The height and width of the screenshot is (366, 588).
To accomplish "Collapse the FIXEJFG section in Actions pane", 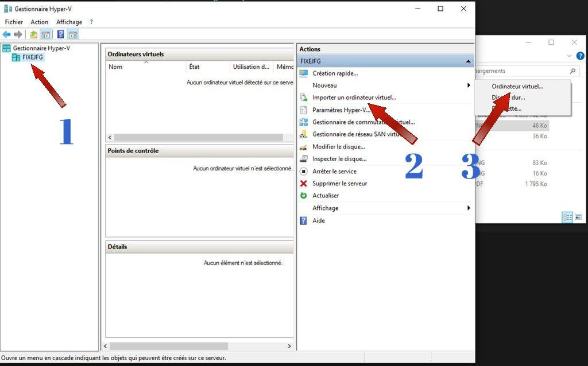I will click(469, 61).
